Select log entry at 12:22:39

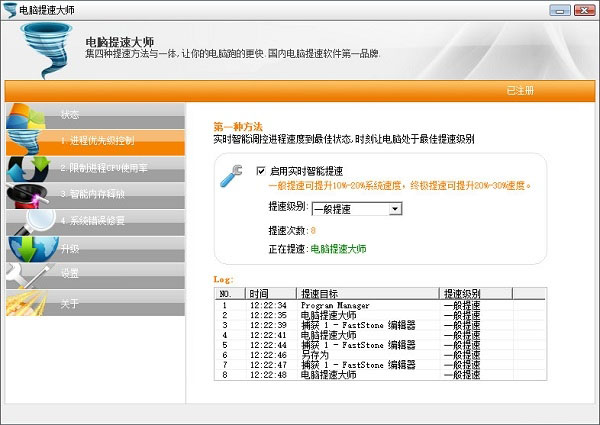click(380, 325)
